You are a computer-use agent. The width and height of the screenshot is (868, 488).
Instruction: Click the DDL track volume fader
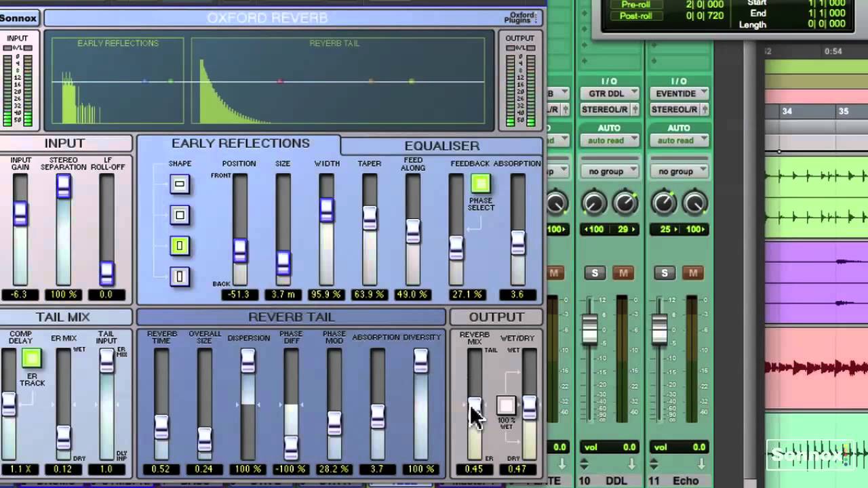(x=590, y=329)
